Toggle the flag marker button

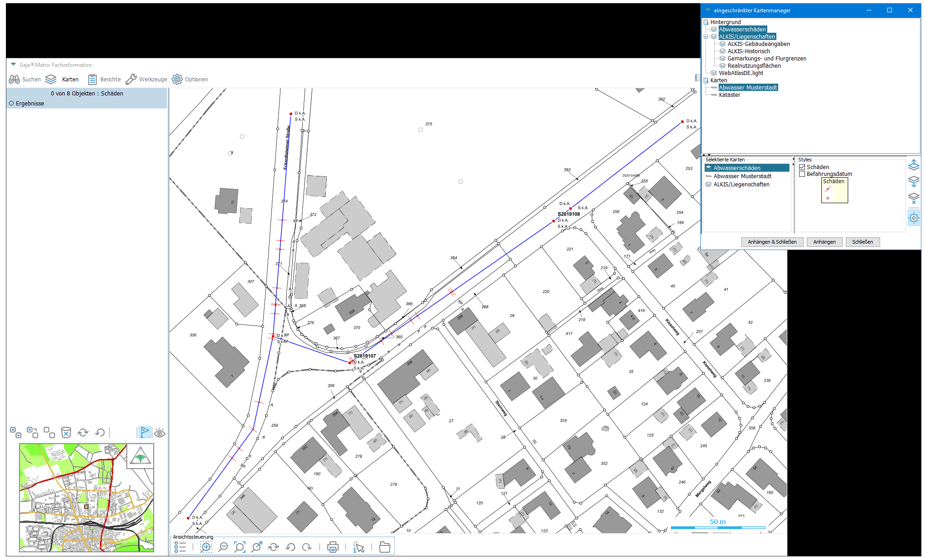click(144, 432)
